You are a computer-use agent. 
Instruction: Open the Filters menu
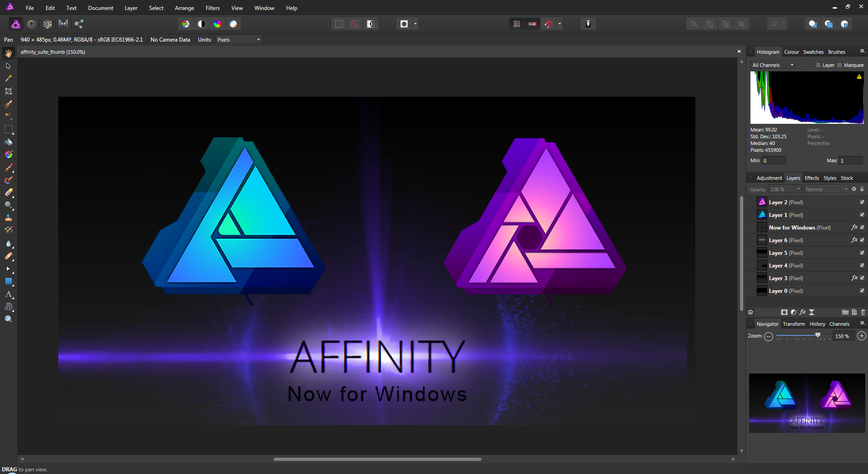[x=212, y=8]
